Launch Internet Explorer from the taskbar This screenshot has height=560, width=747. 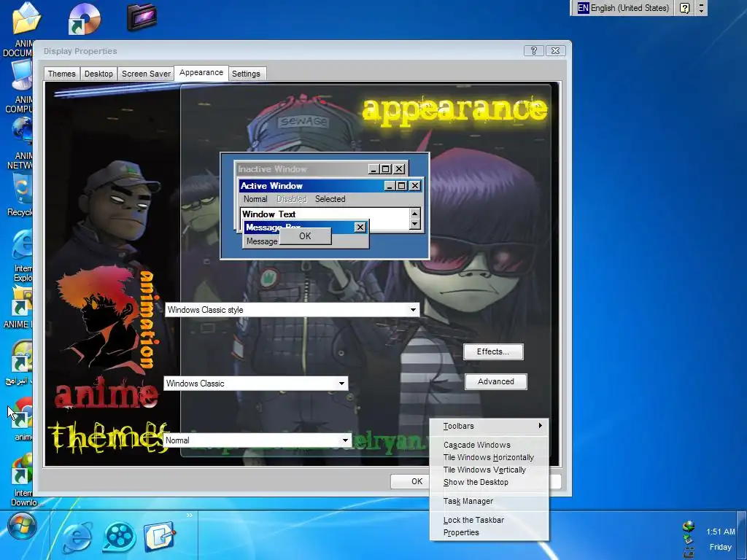pos(77,536)
